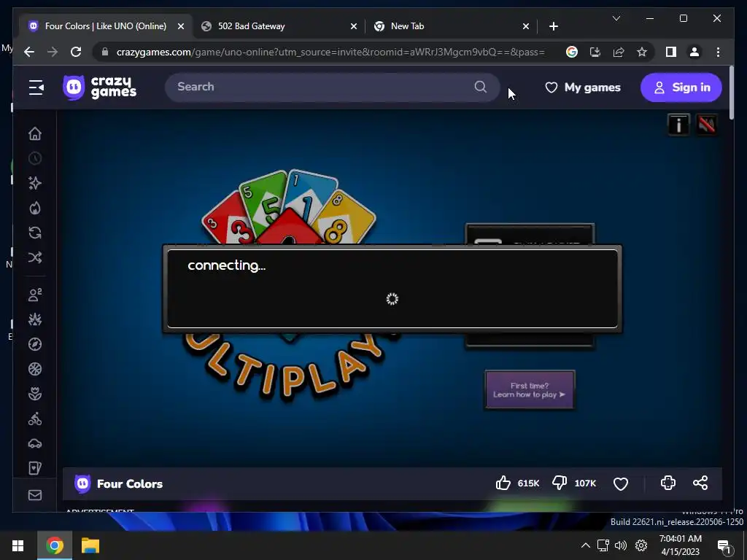Click the page vertical scrollbar
This screenshot has width=747, height=560.
tap(731, 93)
